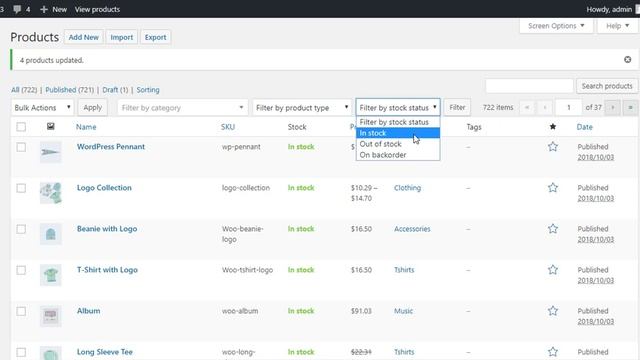Open the Filter by product type dropdown
This screenshot has height=360, width=640.
click(302, 108)
